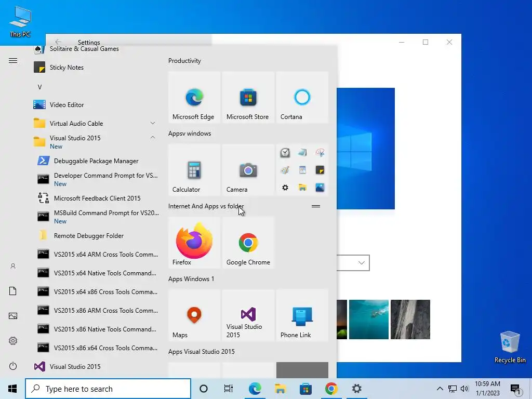Viewport: 532px width, 399px height.
Task: Select the gray rock cliff background thumbnail
Action: tap(410, 320)
